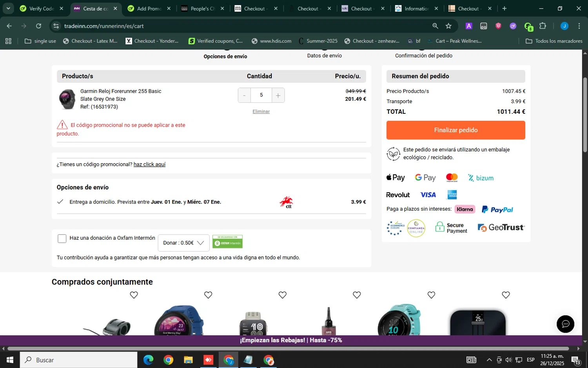The image size is (588, 368).
Task: Add first recommended product to wishlist
Action: click(x=134, y=295)
